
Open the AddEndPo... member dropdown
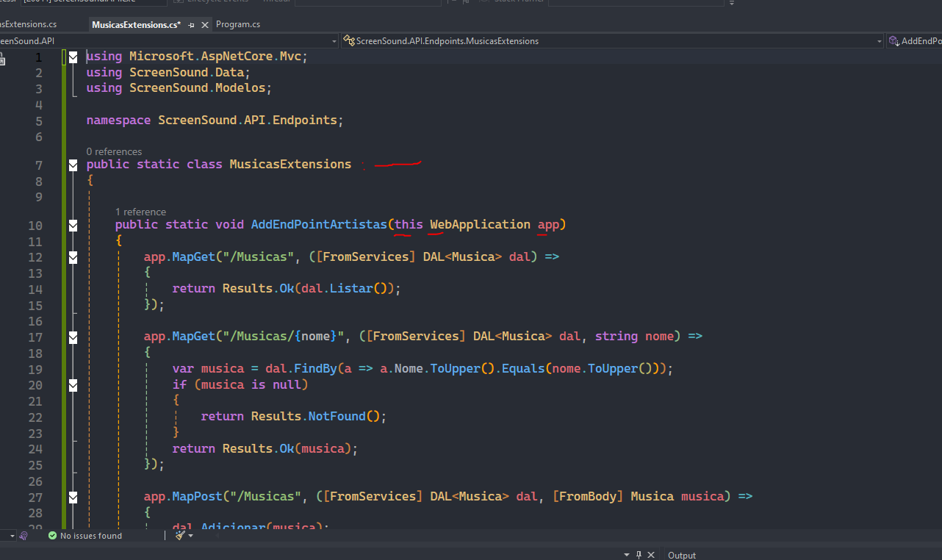(x=915, y=41)
